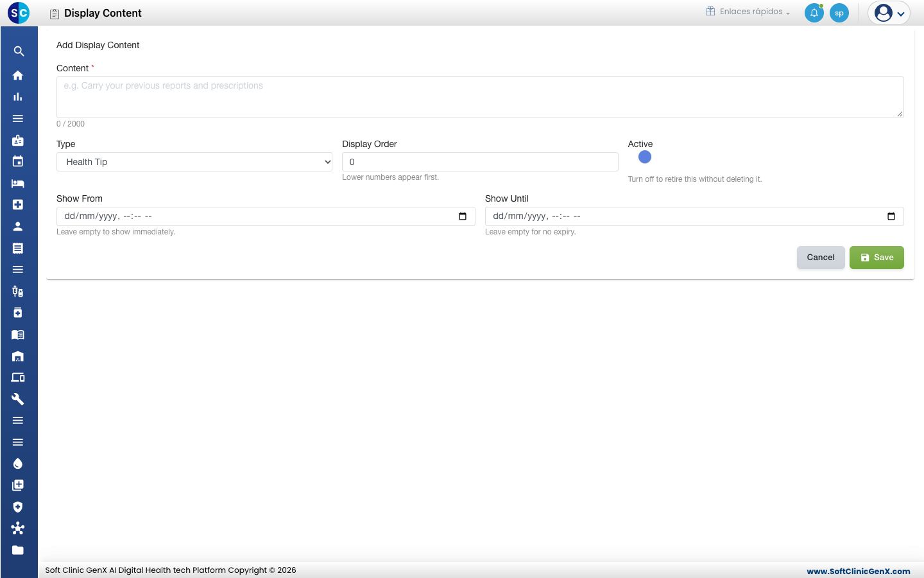Open the Type dropdown showing Health Tip
924x578 pixels.
[x=194, y=162]
